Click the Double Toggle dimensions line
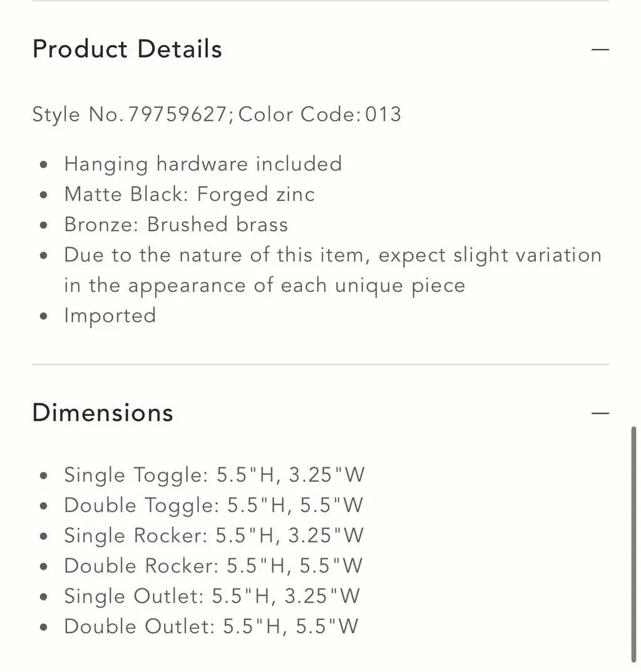Screen dimensions: 641x672 (x=213, y=505)
